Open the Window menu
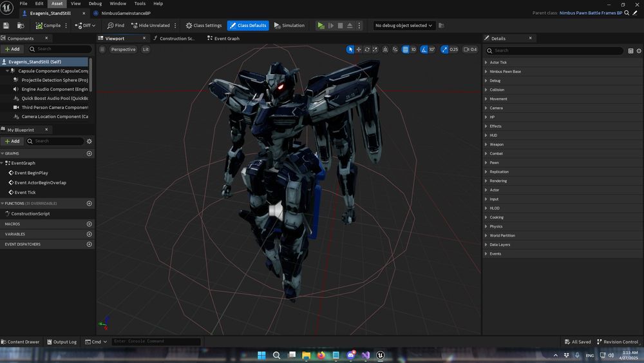 (118, 4)
